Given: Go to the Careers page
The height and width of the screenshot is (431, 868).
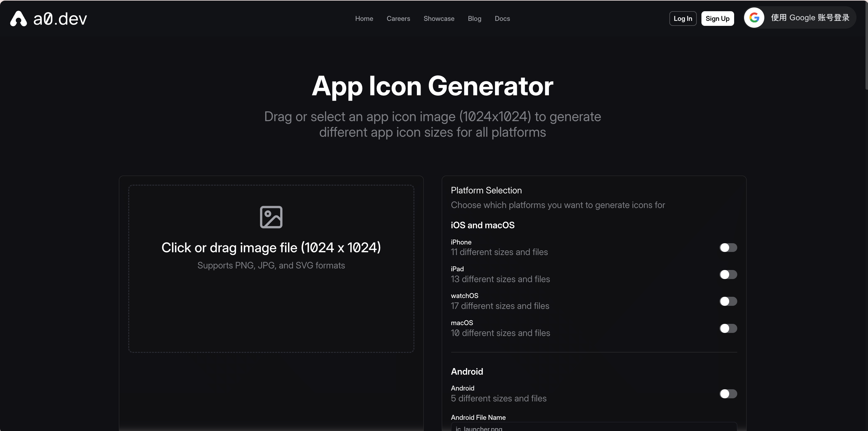Looking at the screenshot, I should point(398,19).
